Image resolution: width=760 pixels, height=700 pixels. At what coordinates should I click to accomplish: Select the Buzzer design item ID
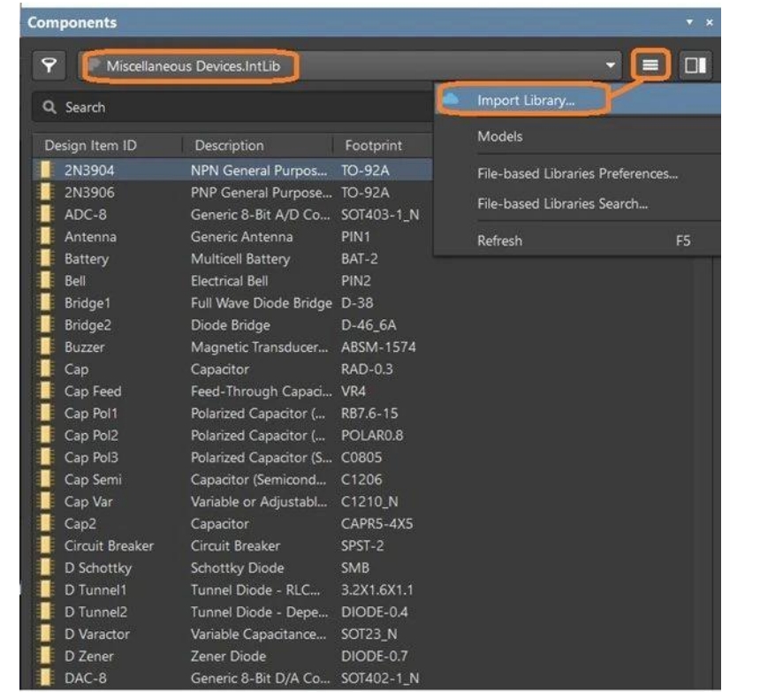[x=84, y=347]
